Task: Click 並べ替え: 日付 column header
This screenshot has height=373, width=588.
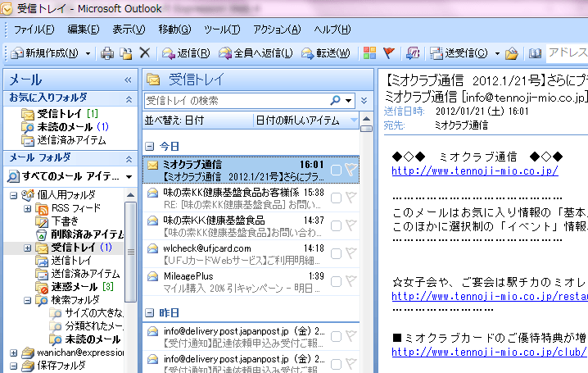Action: (x=198, y=121)
